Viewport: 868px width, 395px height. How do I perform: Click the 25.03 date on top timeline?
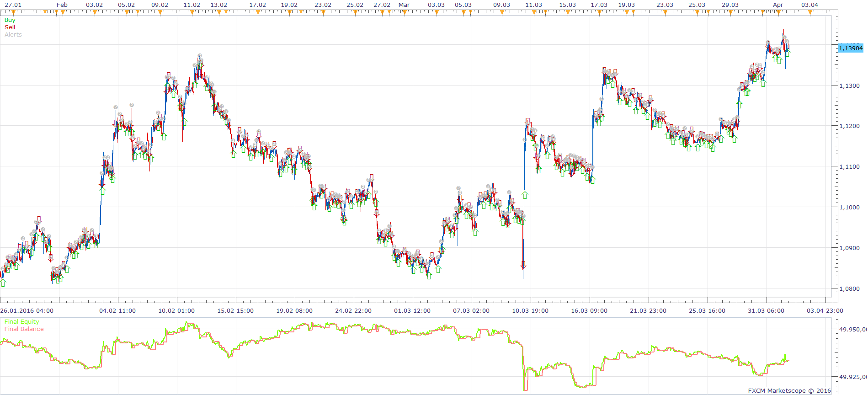click(697, 5)
